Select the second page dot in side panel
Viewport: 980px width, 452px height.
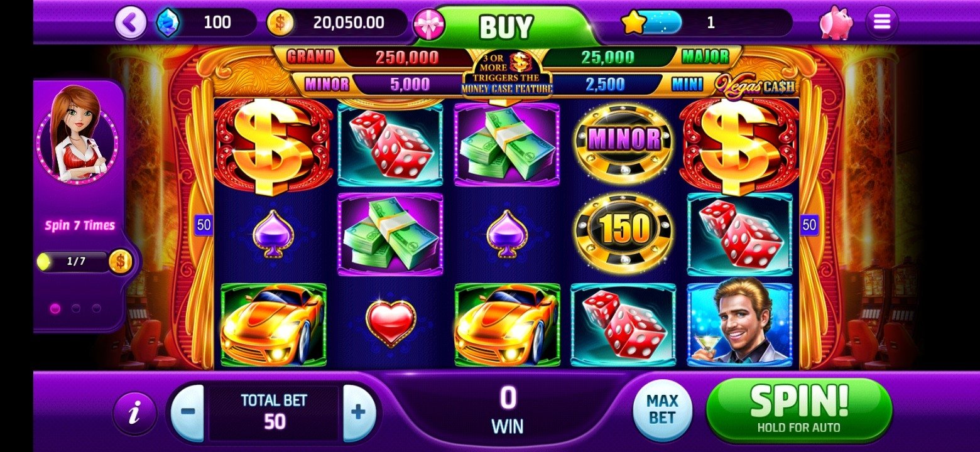point(76,308)
